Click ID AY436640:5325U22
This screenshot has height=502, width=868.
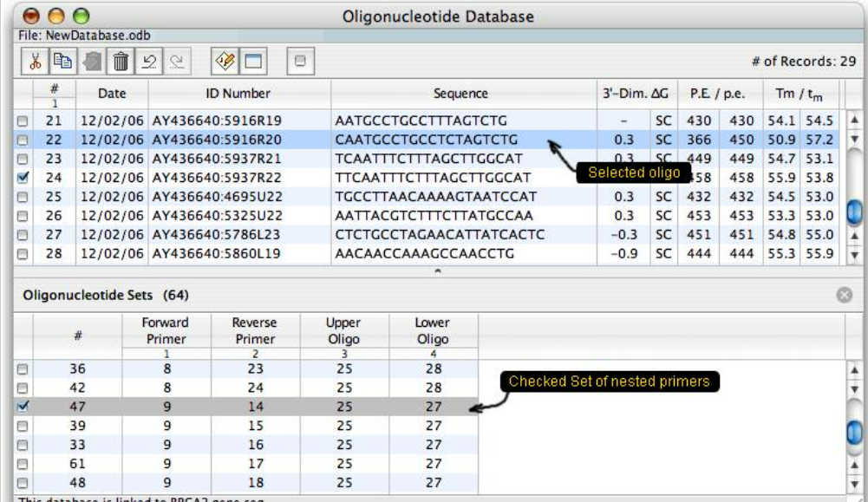point(218,216)
